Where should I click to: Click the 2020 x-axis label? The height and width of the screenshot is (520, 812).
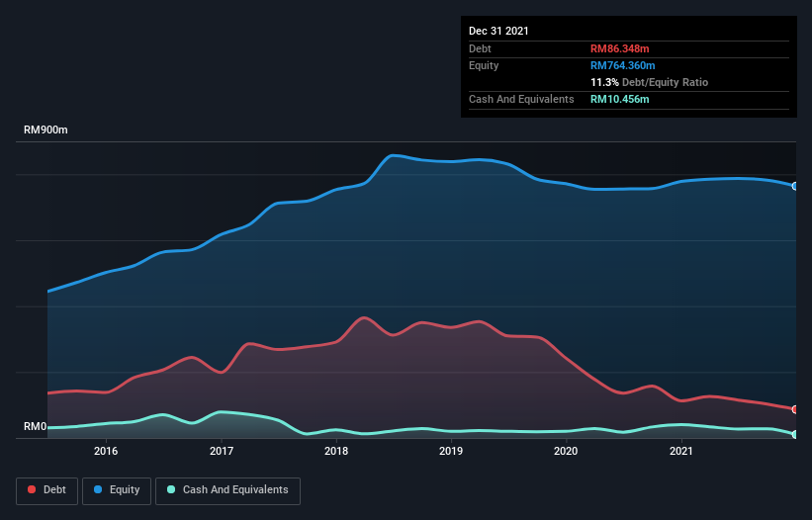coord(566,451)
